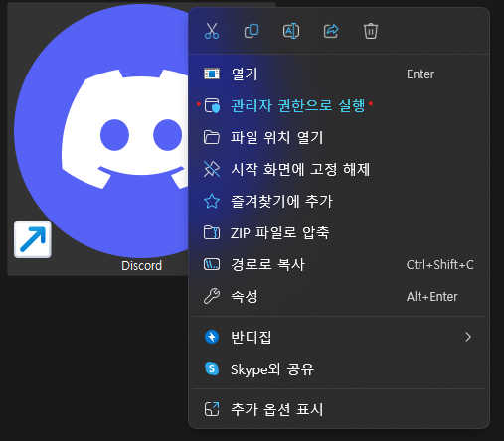Select 열기 (Open) menu entry
The image size is (504, 441).
[339, 73]
